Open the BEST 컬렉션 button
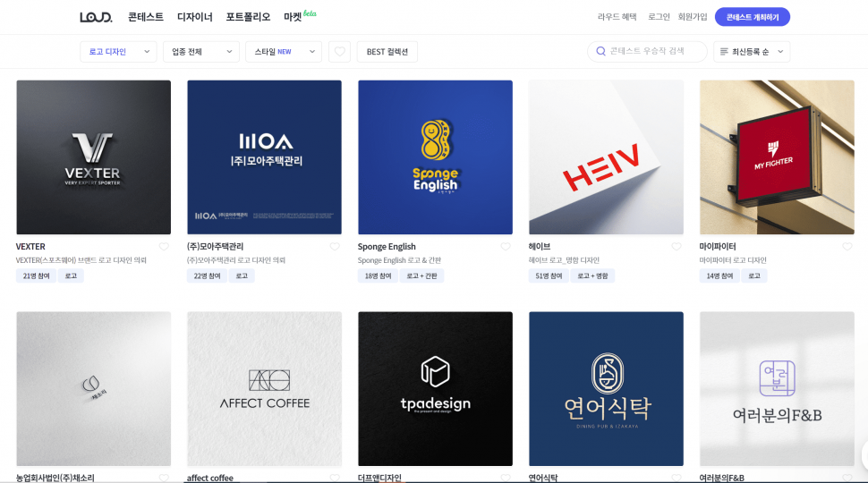This screenshot has height=483, width=868. 387,52
